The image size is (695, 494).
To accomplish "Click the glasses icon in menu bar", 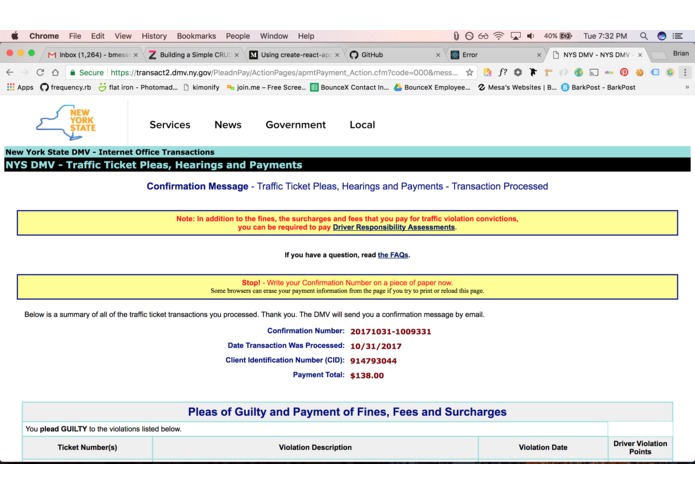I will (483, 36).
